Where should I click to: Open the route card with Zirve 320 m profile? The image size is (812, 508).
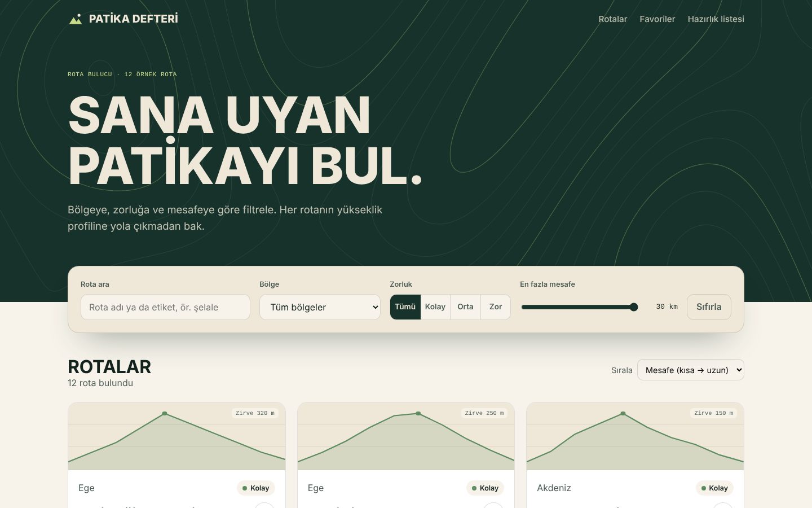(x=176, y=436)
